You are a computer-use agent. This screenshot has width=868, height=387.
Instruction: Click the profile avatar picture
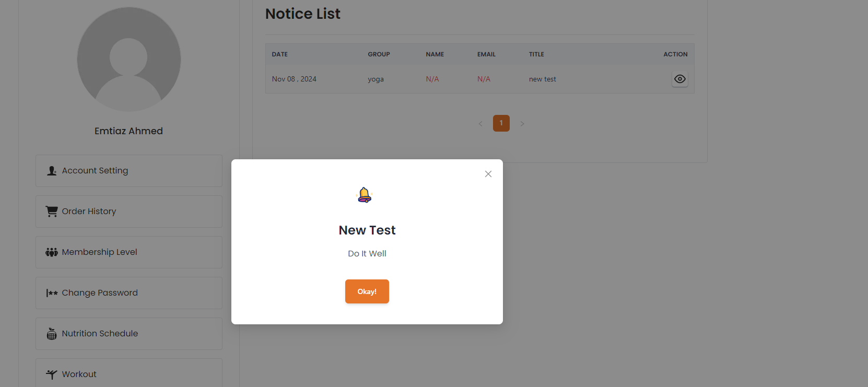coord(129,59)
